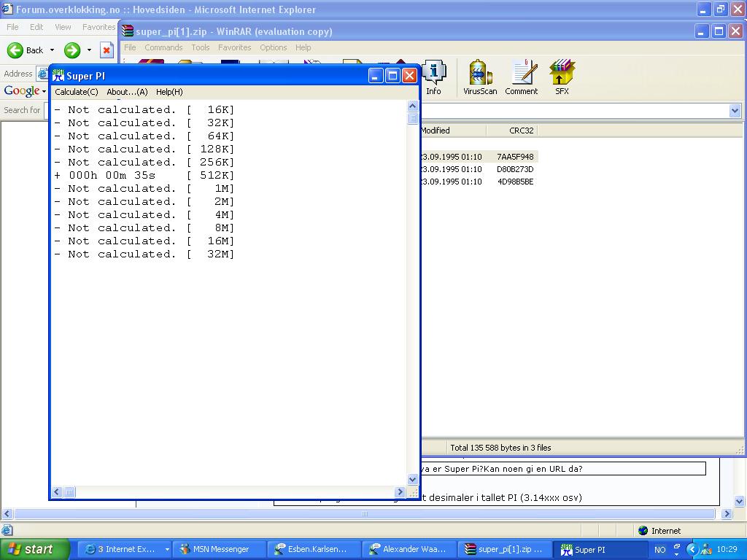Click the VirusScan icon in WinRAR
The image size is (747, 560).
point(480,77)
